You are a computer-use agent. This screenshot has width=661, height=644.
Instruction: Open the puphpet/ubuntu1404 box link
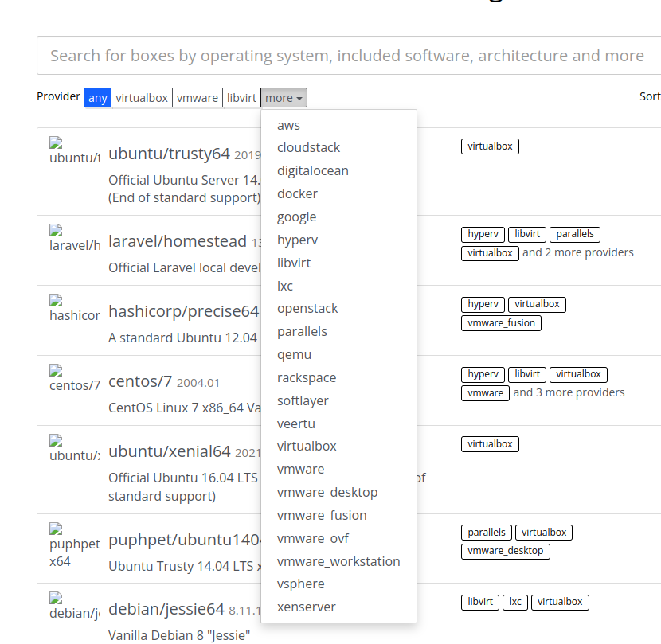coord(185,540)
